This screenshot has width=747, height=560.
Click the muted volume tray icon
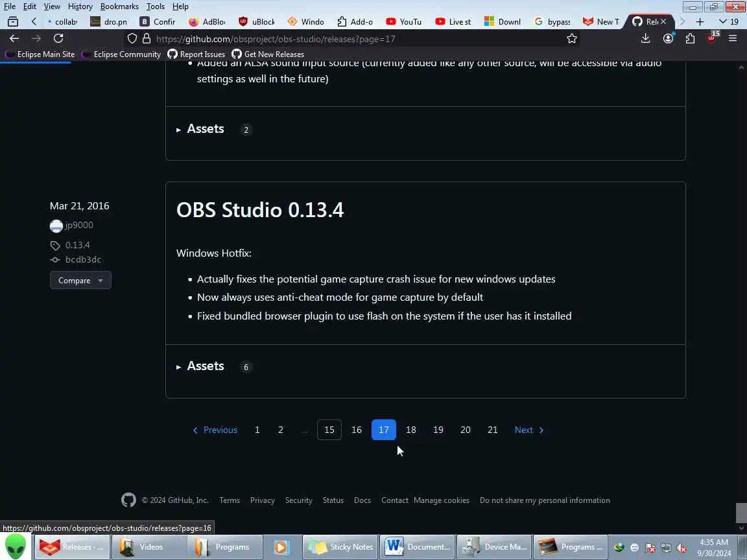682,548
